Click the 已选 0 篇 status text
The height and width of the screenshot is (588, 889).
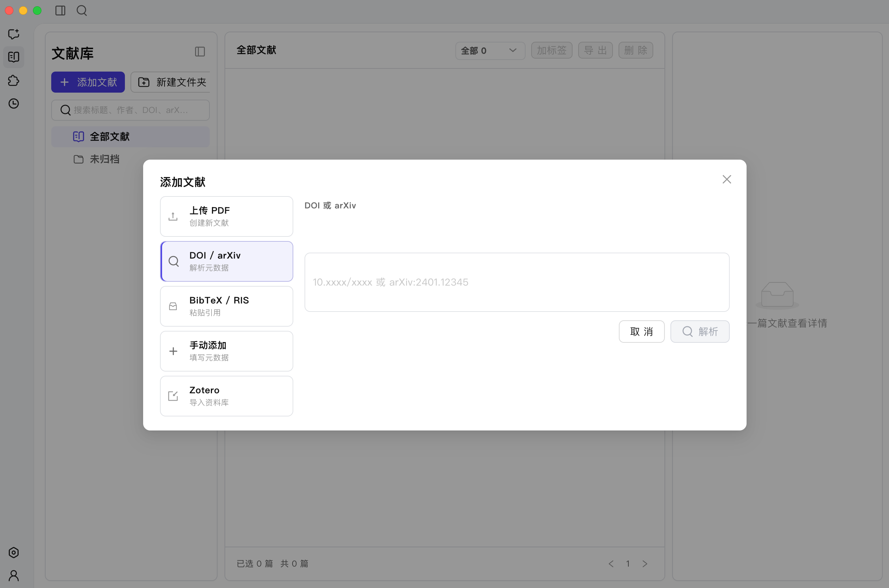coord(255,564)
